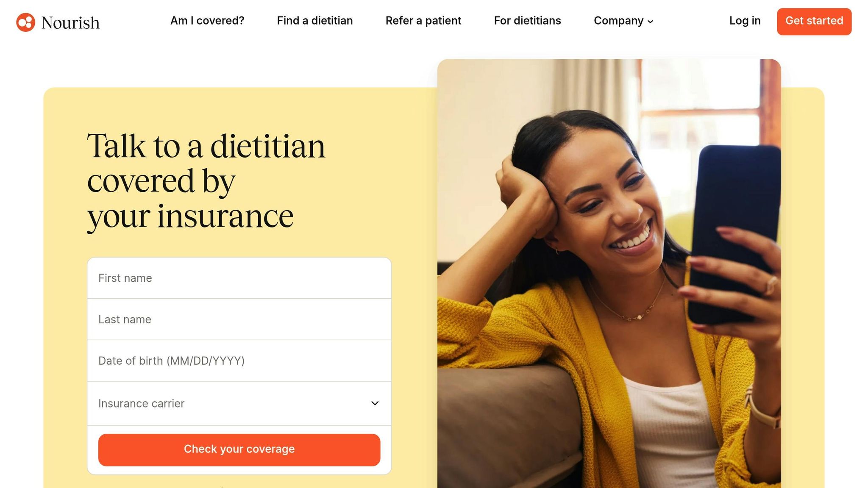
Task: Open the Refer a patient link
Action: click(423, 21)
